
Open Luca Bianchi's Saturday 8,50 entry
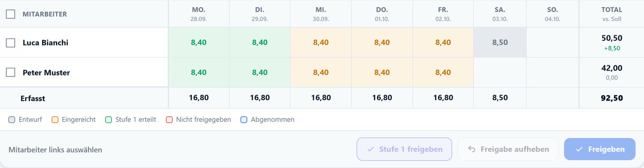tap(500, 42)
